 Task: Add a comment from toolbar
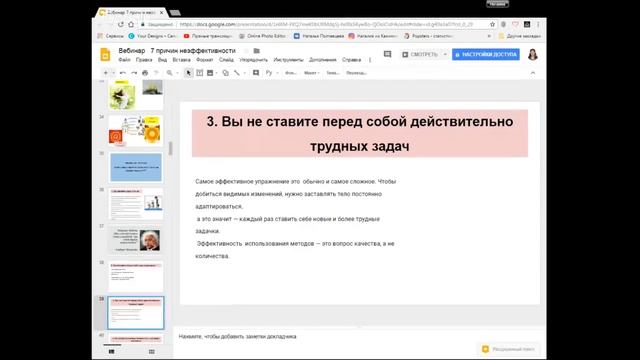(256, 73)
